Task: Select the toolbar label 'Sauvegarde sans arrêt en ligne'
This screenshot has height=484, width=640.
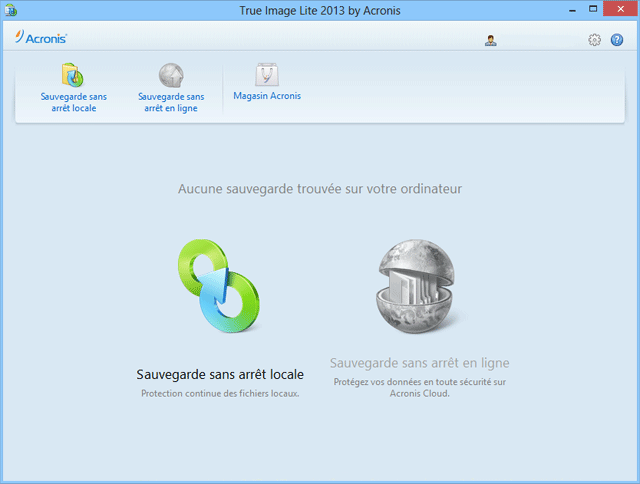Action: pyautogui.click(x=171, y=102)
